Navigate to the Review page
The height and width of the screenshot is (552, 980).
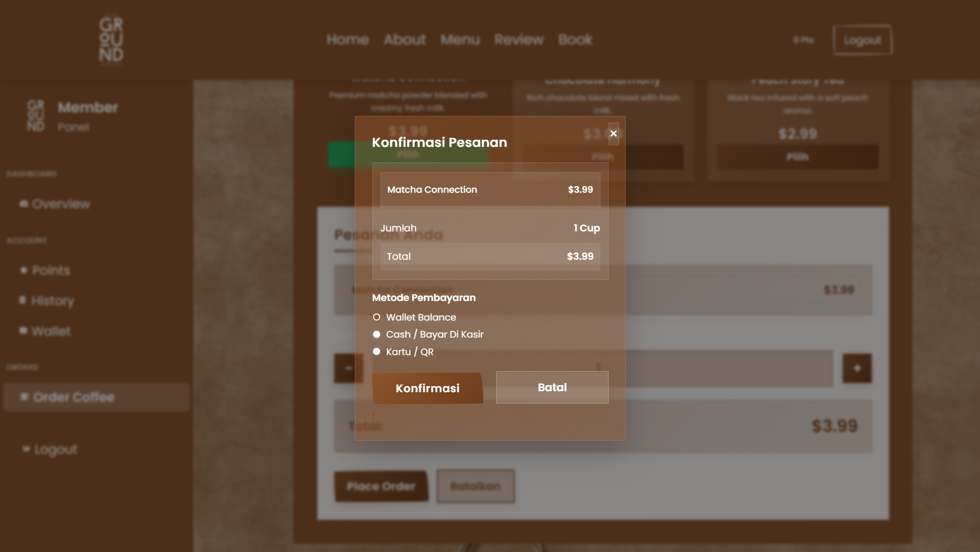(518, 40)
